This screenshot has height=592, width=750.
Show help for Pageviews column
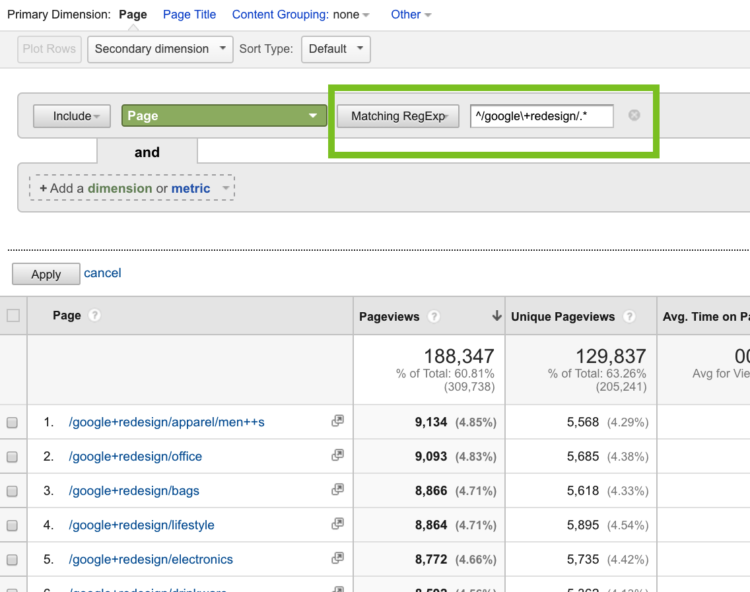pyautogui.click(x=434, y=317)
